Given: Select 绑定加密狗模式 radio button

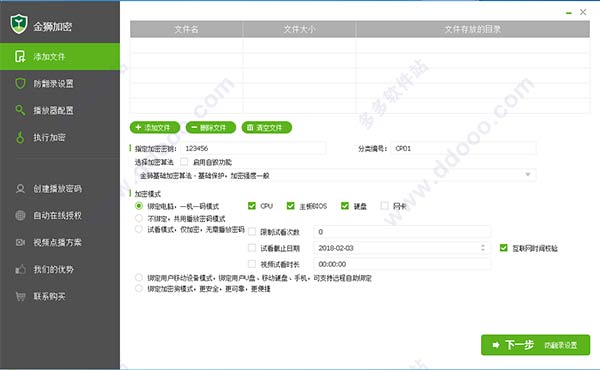Looking at the screenshot, I should (139, 289).
